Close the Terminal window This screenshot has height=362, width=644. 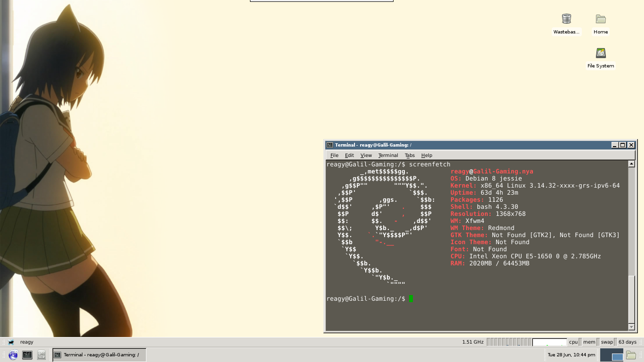(631, 145)
